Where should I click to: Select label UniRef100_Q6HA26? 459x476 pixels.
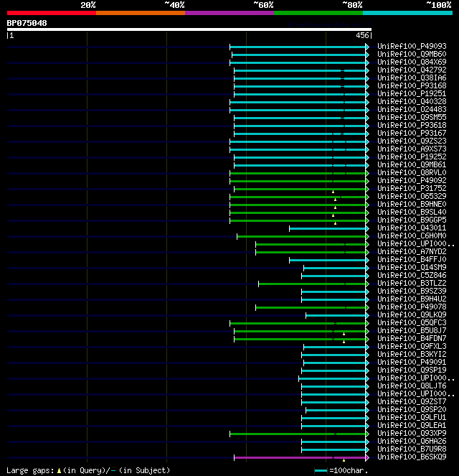(412, 441)
